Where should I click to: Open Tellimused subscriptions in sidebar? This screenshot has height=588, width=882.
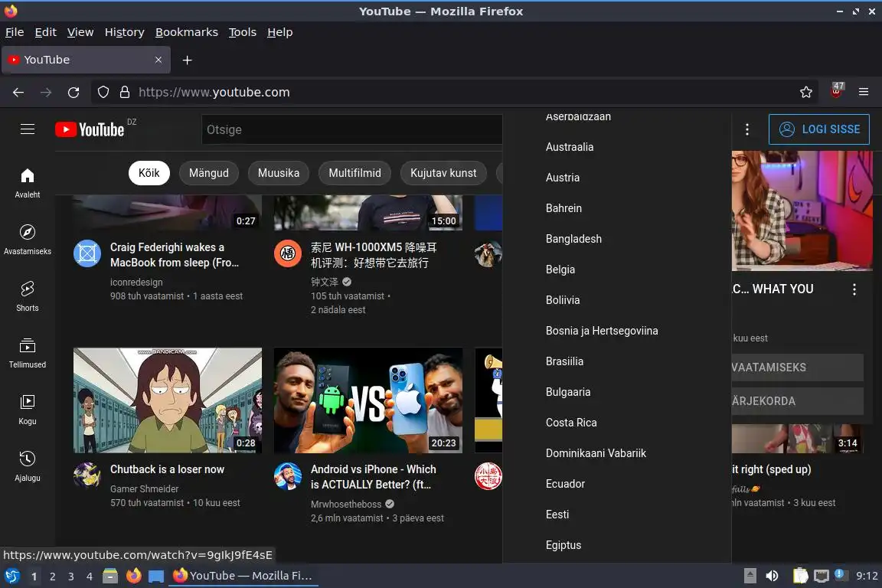click(x=28, y=354)
